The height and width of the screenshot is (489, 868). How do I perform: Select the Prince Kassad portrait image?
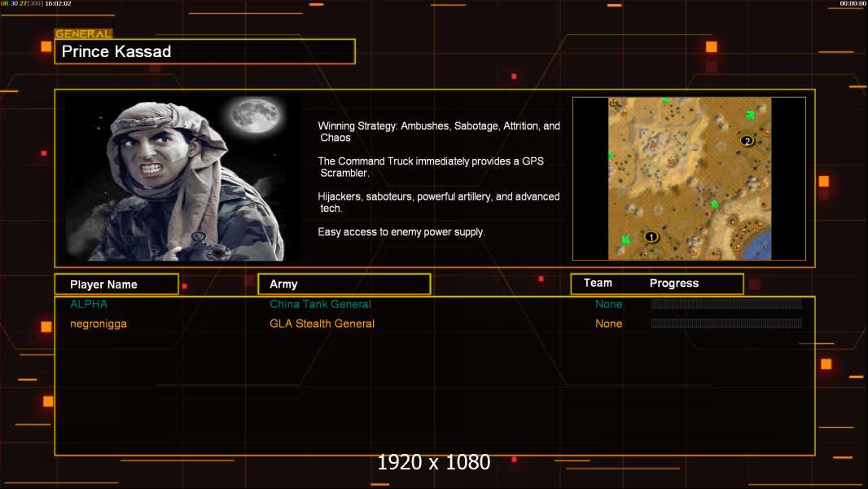183,178
